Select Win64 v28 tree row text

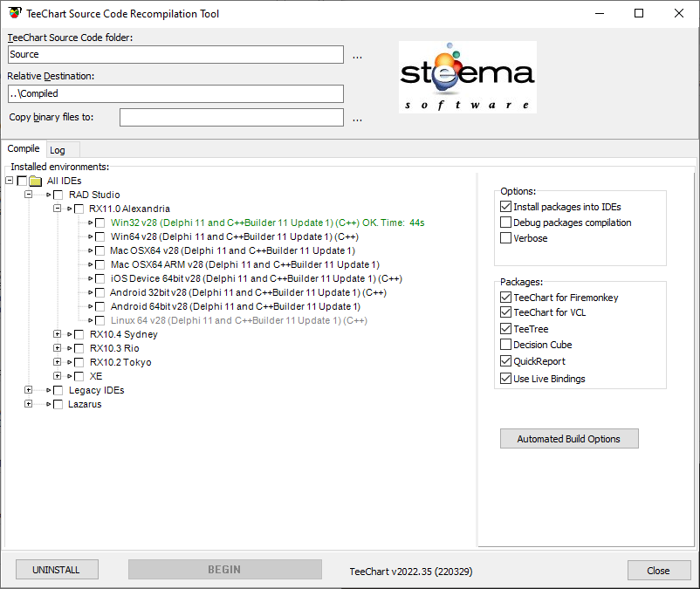tap(235, 236)
